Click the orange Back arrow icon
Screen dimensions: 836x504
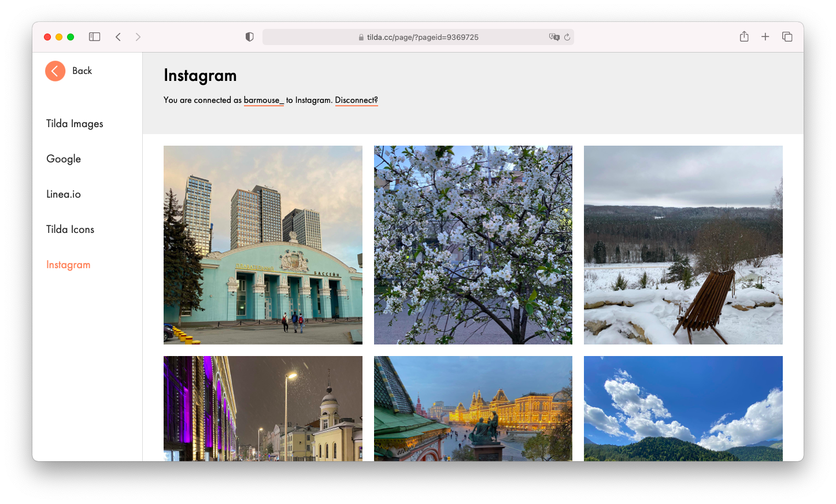(x=55, y=71)
